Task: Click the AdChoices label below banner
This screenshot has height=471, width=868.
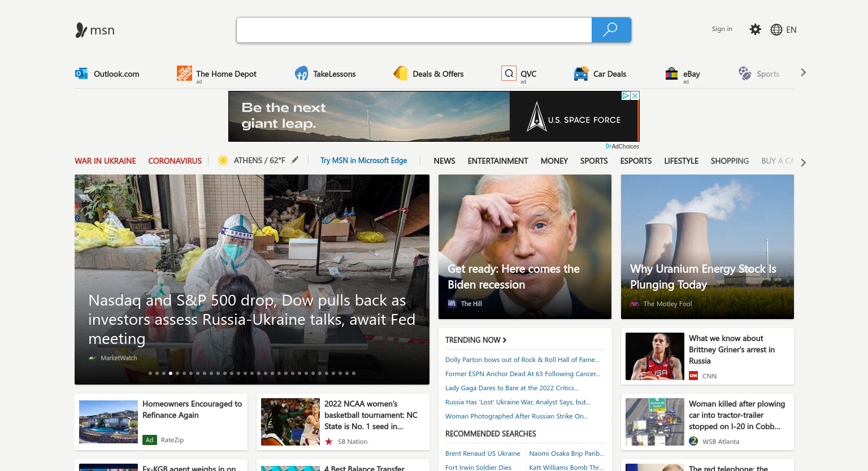Action: [623, 146]
